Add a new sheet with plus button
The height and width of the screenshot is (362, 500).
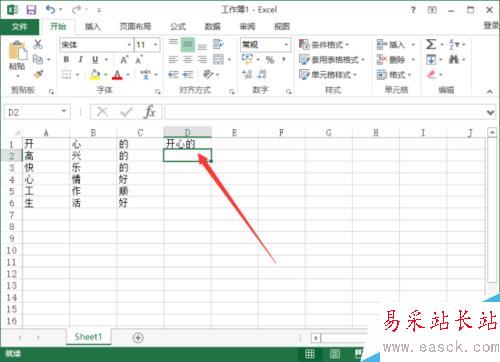[x=138, y=337]
